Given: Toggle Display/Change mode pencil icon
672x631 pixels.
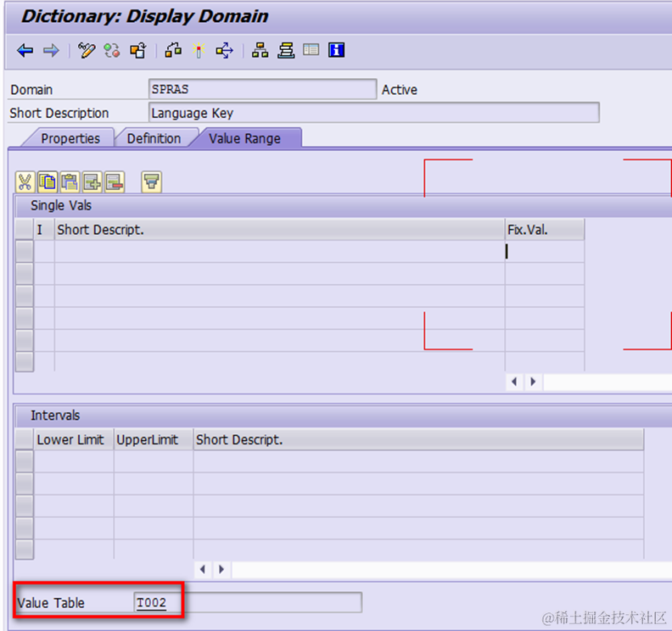Looking at the screenshot, I should click(x=87, y=51).
